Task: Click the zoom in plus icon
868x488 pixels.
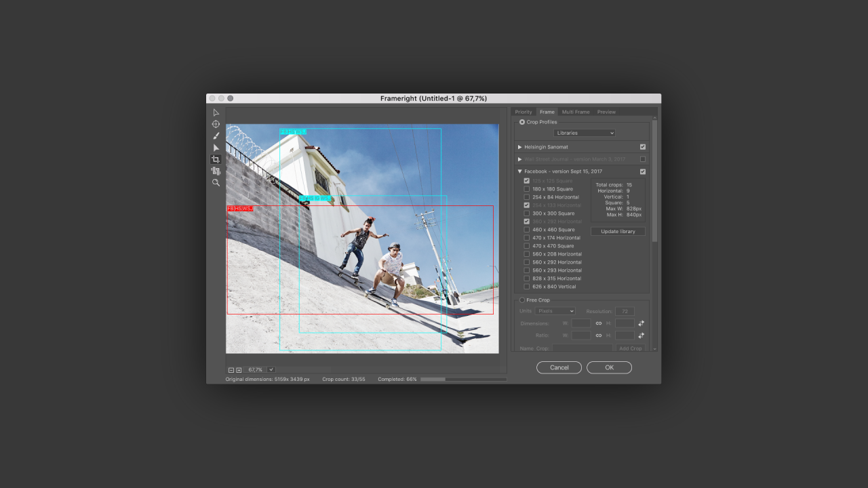Action: [239, 370]
